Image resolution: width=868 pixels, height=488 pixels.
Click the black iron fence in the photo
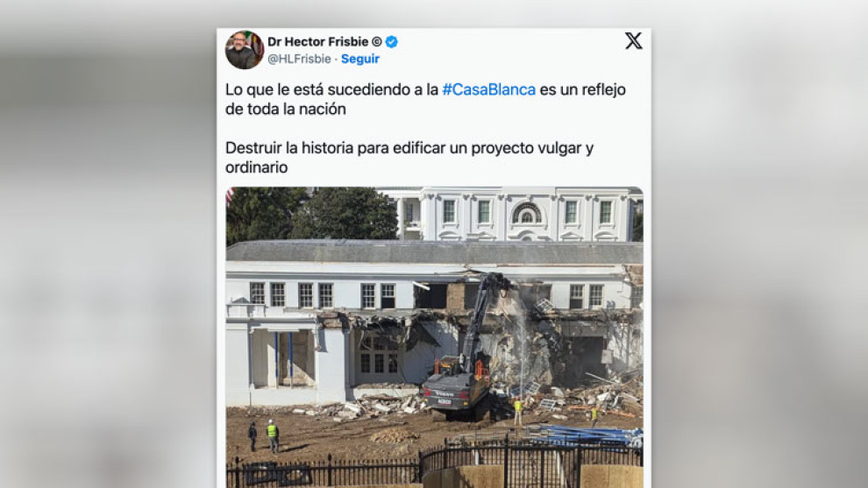click(x=435, y=464)
